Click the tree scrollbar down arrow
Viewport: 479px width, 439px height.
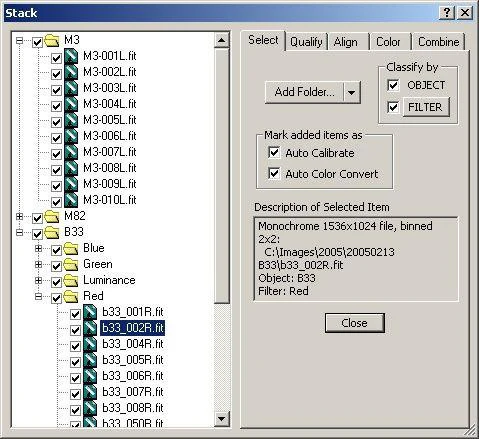pos(222,419)
